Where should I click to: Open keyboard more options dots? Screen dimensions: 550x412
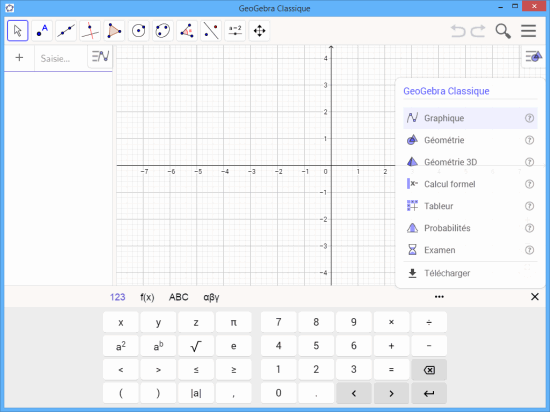point(439,297)
